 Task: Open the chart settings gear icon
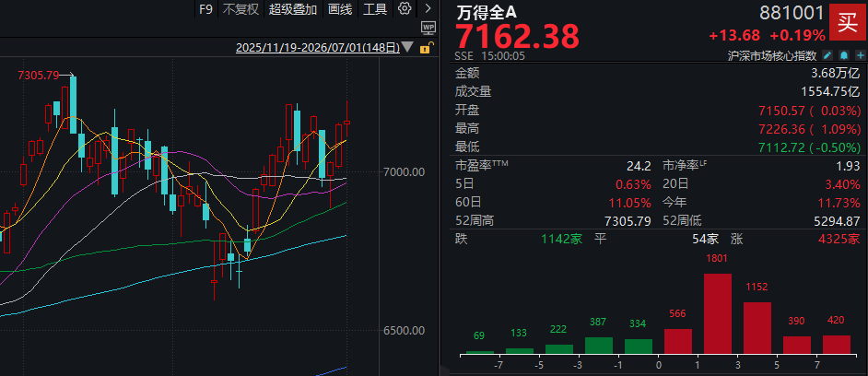tap(405, 8)
